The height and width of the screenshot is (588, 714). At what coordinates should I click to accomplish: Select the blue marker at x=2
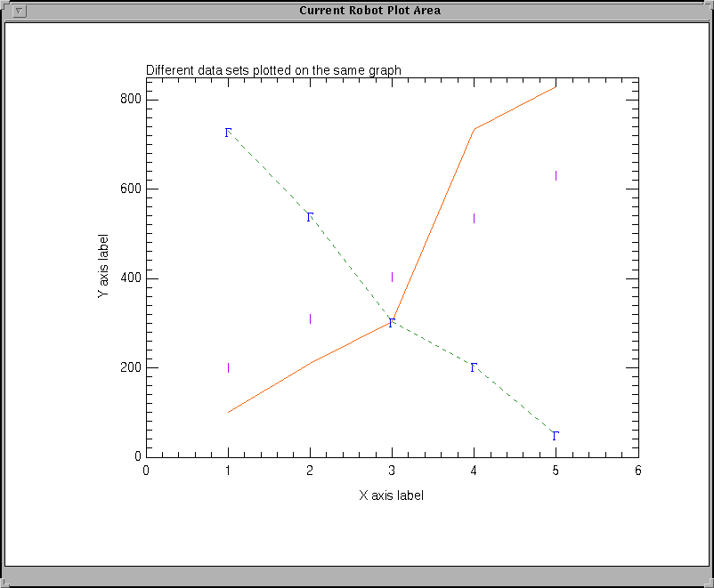pos(310,217)
